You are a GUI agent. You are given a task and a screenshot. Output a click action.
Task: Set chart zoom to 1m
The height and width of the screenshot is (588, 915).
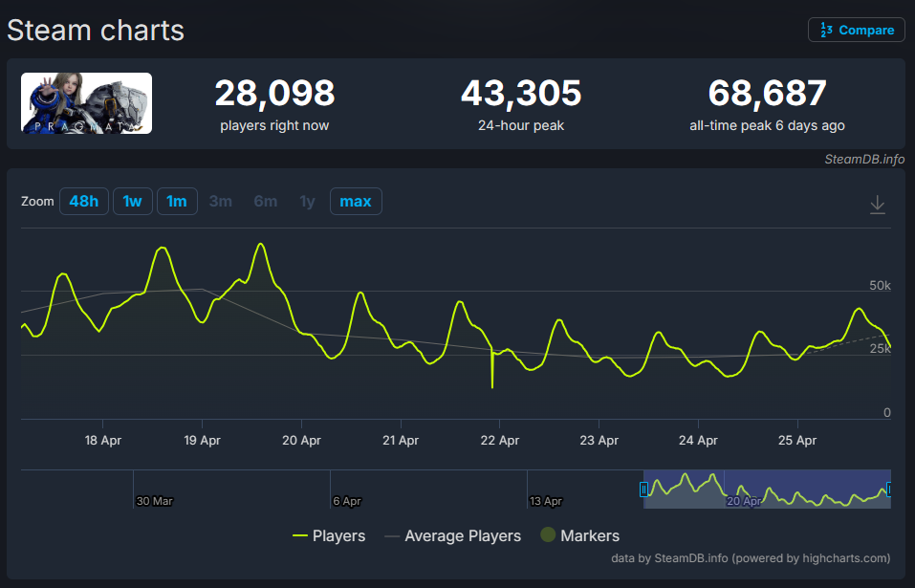pyautogui.click(x=177, y=201)
